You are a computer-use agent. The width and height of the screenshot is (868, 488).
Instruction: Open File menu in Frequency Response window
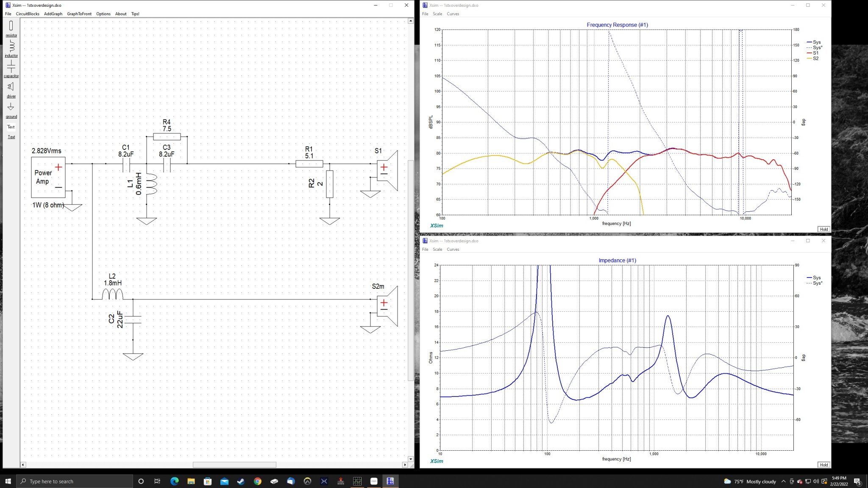tap(425, 14)
